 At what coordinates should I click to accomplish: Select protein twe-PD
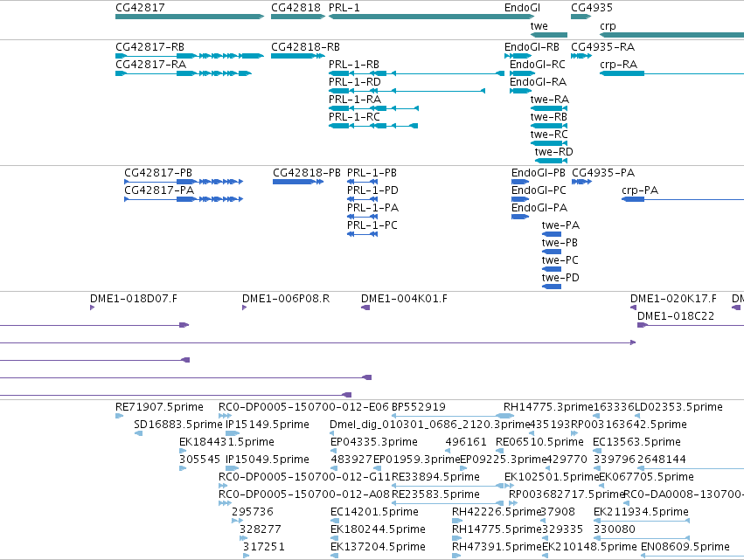point(552,287)
